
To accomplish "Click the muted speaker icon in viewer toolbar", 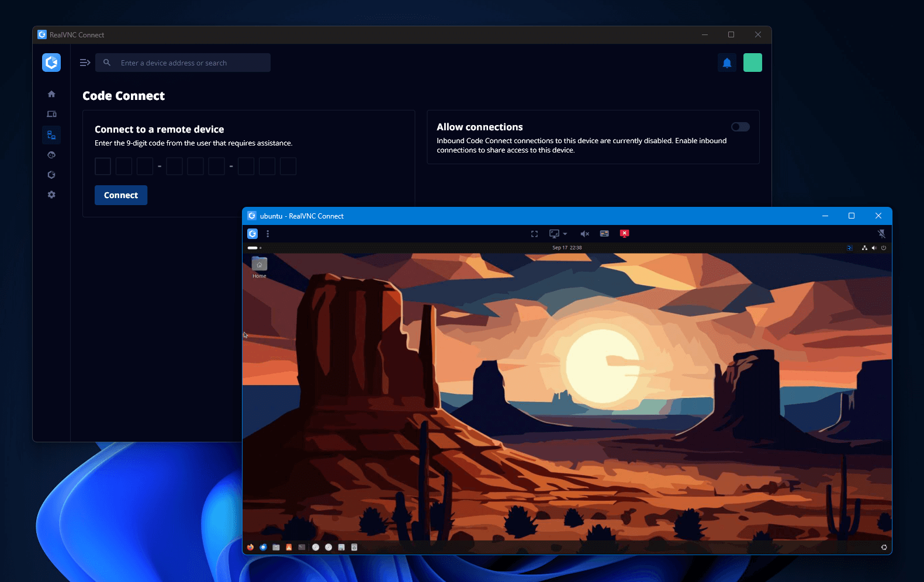I will pyautogui.click(x=584, y=234).
